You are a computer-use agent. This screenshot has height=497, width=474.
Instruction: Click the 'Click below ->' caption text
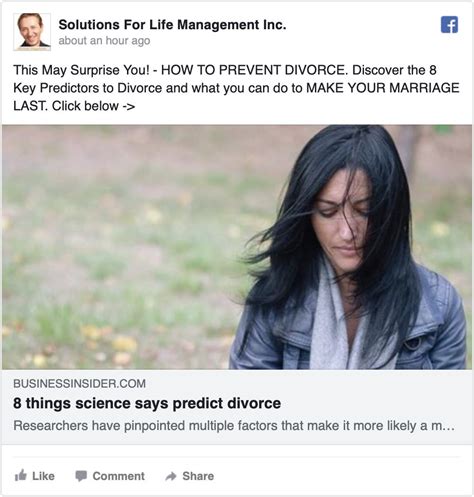coord(93,106)
